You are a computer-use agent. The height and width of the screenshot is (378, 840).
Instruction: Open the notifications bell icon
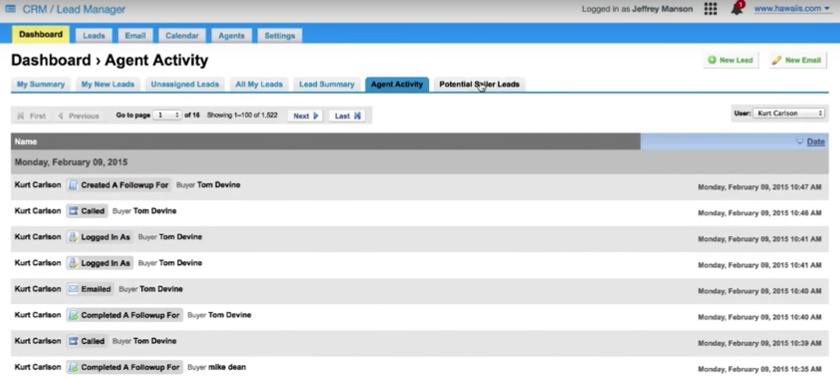pos(737,9)
